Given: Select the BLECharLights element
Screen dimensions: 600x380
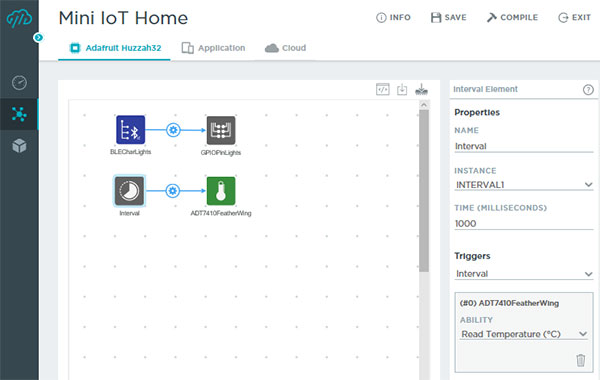Looking at the screenshot, I should (130, 130).
